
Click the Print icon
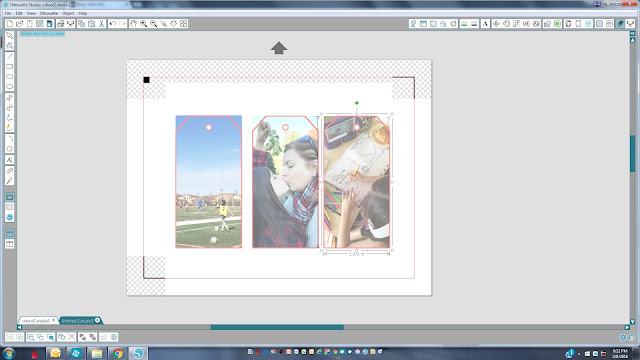61,24
